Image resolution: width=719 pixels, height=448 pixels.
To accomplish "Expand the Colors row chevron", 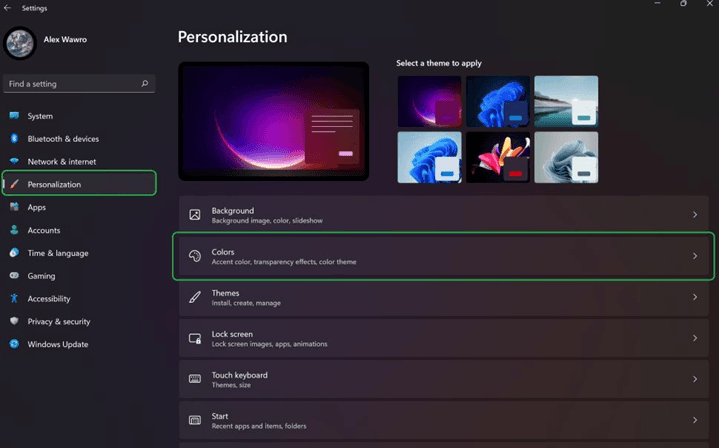I will pyautogui.click(x=695, y=256).
